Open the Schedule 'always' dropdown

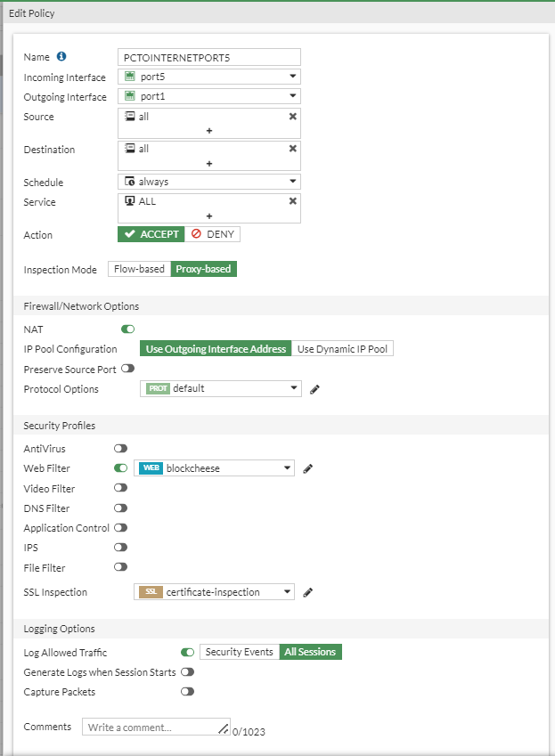209,182
